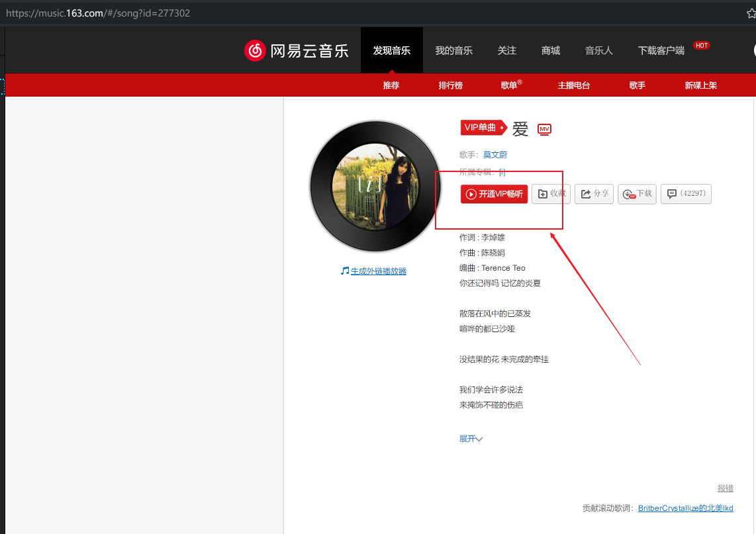Click lyric line 来掩饰不碰的伤疤
This screenshot has width=756, height=534.
(491, 405)
